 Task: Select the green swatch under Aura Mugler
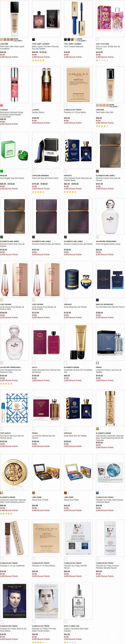[1, 171]
